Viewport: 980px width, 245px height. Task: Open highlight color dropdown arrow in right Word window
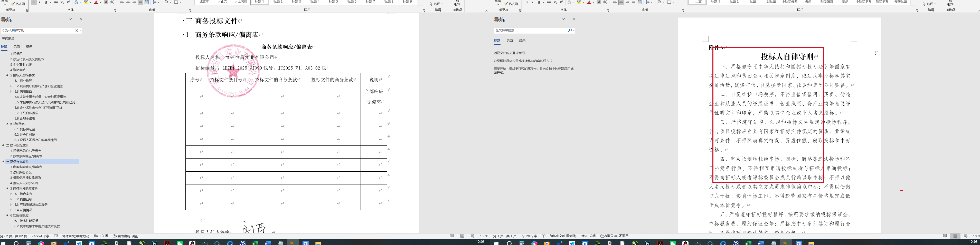pos(583,2)
